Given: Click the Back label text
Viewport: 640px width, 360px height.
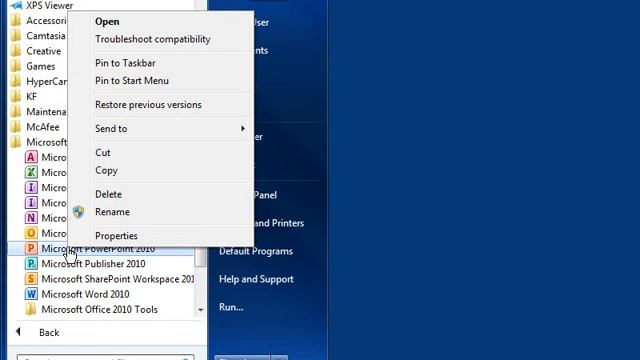Looking at the screenshot, I should coord(49,333).
